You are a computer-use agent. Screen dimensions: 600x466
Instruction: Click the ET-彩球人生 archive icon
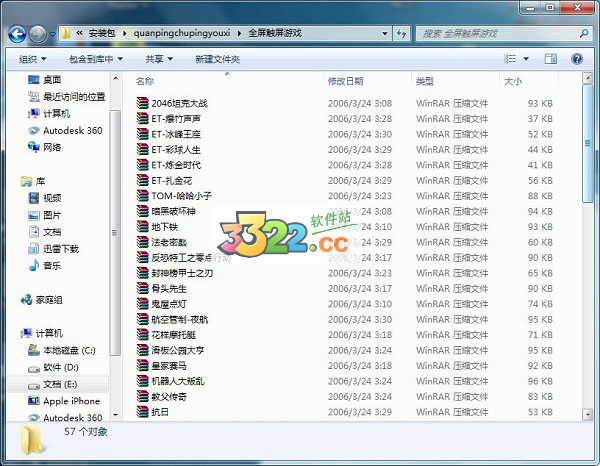click(x=142, y=150)
